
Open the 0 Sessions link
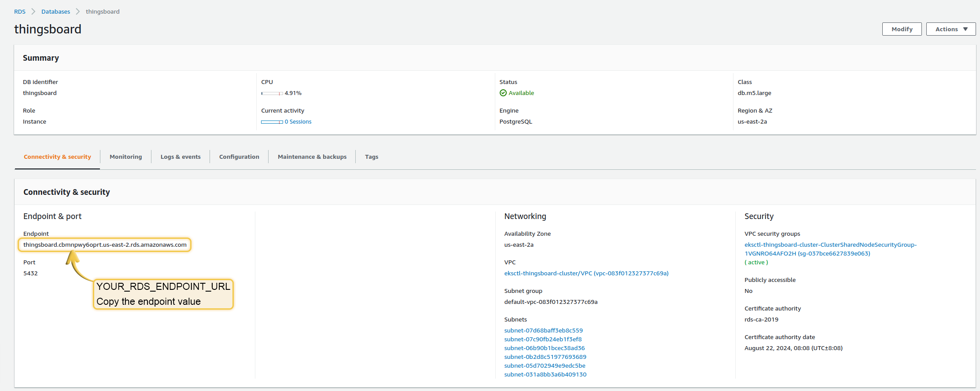click(298, 122)
